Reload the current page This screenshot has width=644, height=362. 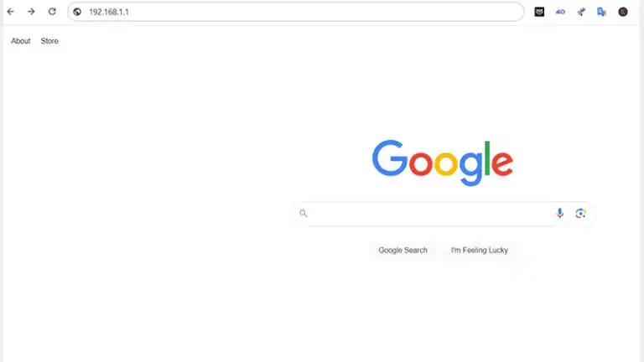click(x=52, y=12)
